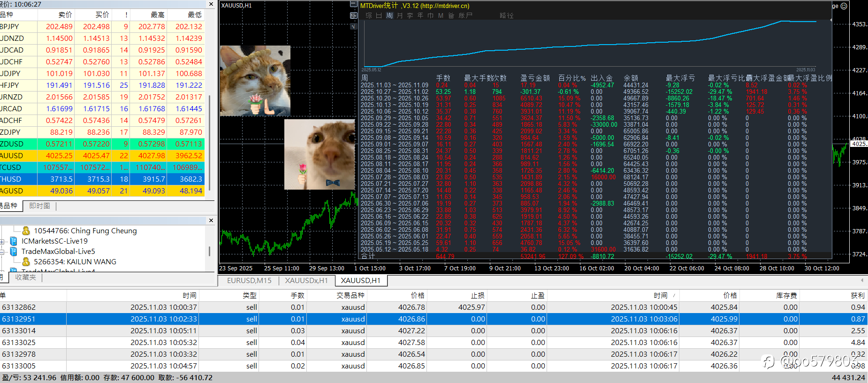Expand the ICMarketsSC-Live19 tree node
The image size is (868, 383).
click(x=2, y=241)
